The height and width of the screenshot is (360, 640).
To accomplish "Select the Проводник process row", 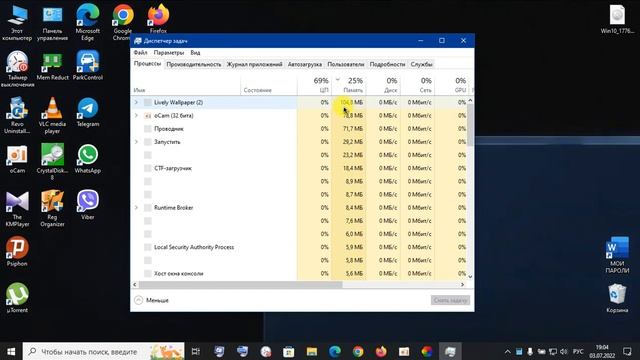I will point(299,129).
